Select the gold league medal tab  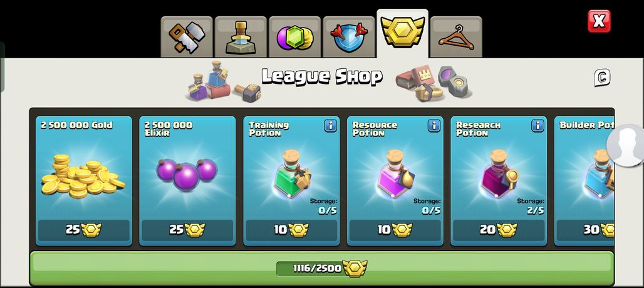tap(402, 33)
